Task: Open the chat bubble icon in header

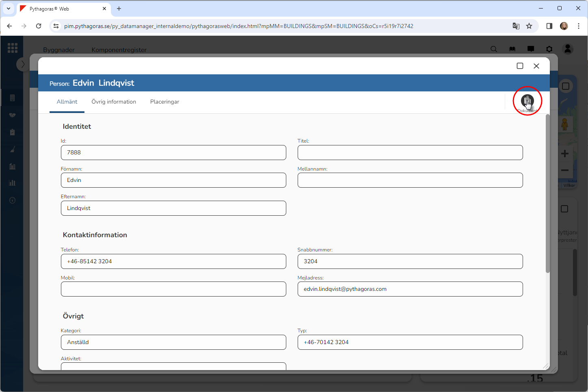Action: (531, 49)
